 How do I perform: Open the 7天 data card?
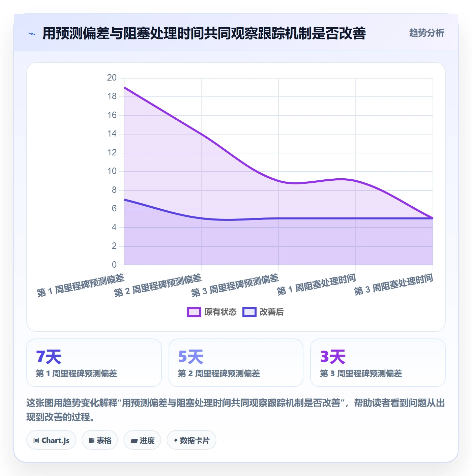[94, 363]
